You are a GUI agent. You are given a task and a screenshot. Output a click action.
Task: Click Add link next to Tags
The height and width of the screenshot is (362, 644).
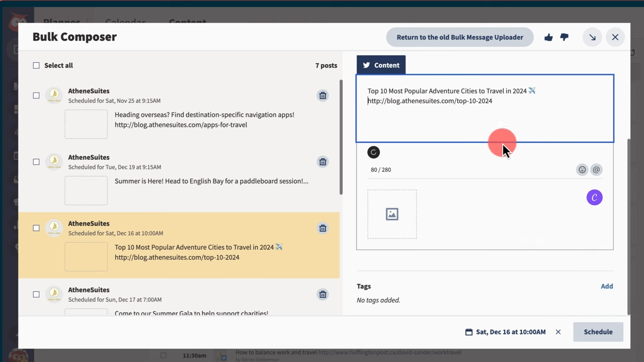(606, 286)
